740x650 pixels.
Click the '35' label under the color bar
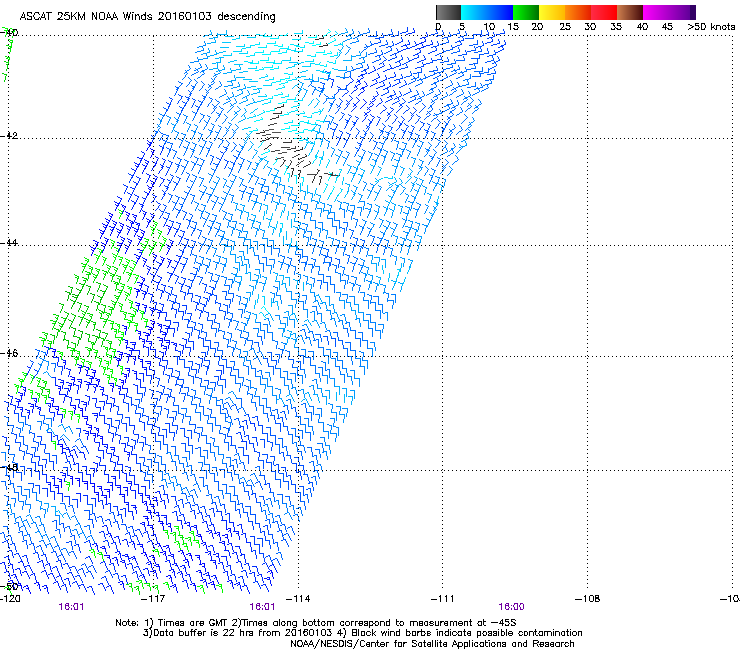(616, 27)
